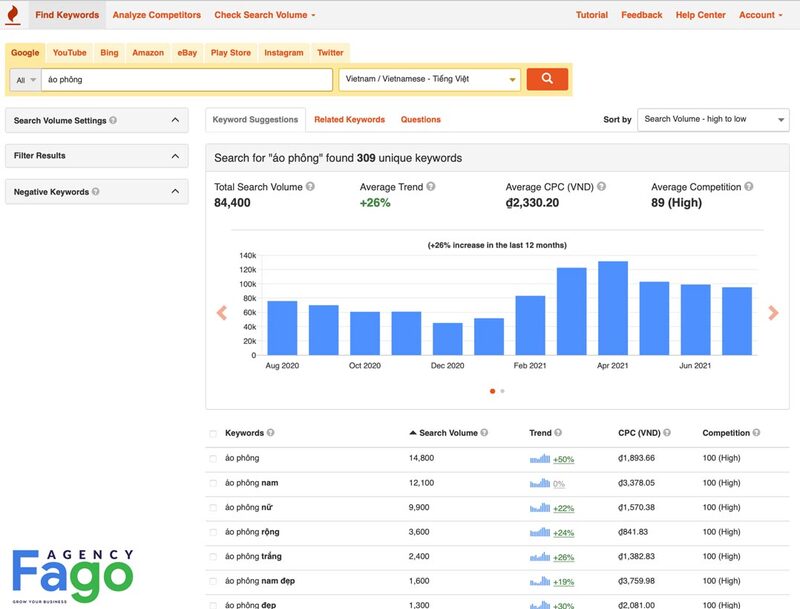Show next chart with right arrow

coord(773,313)
